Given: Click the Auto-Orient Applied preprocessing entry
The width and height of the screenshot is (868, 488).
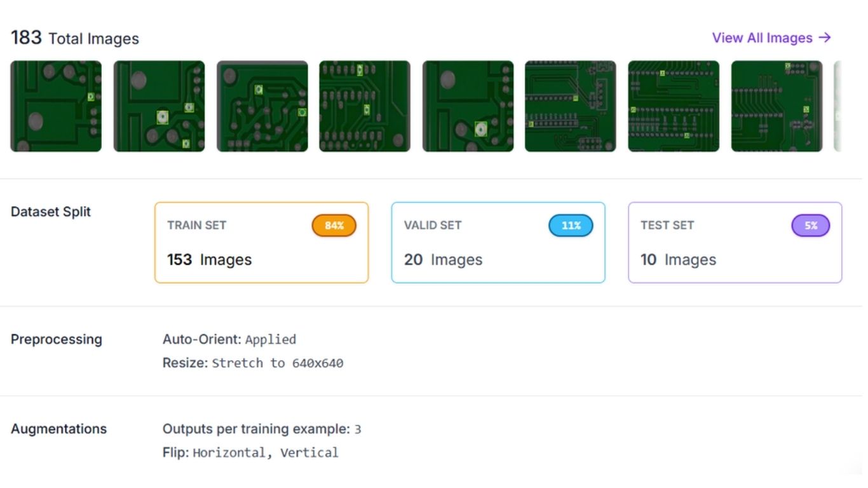Looking at the screenshot, I should coord(229,339).
